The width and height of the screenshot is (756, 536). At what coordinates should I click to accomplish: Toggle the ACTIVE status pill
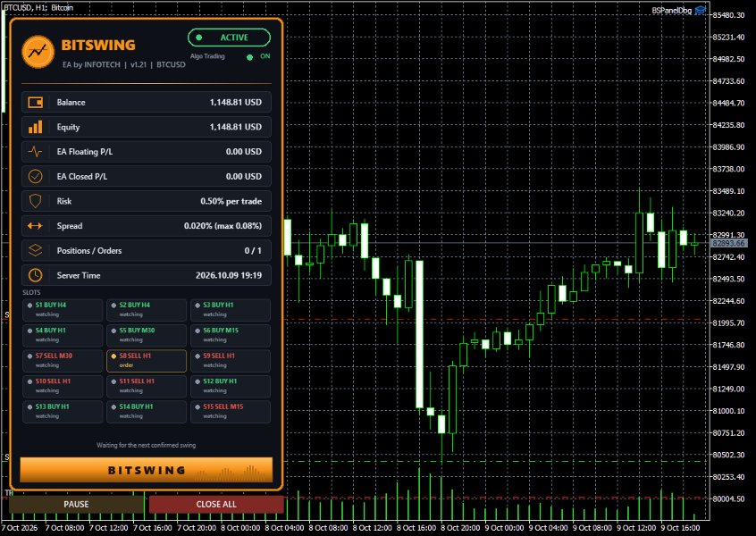(x=229, y=38)
